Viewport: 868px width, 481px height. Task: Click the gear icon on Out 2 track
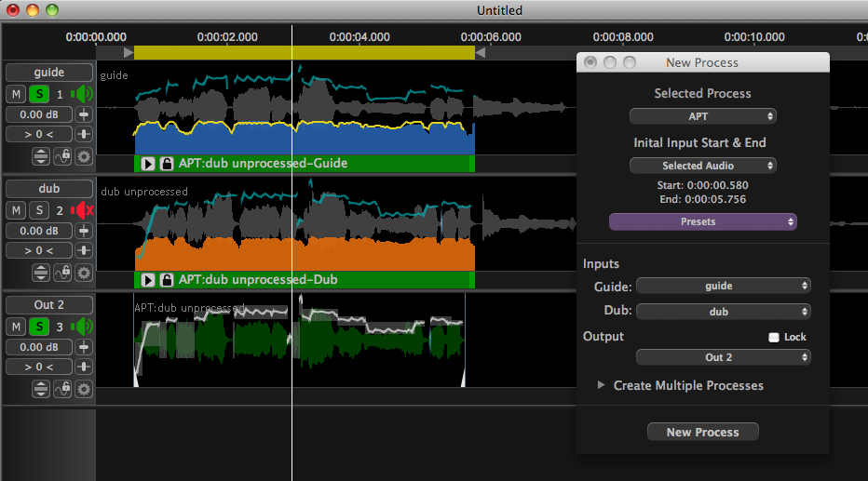pos(84,389)
